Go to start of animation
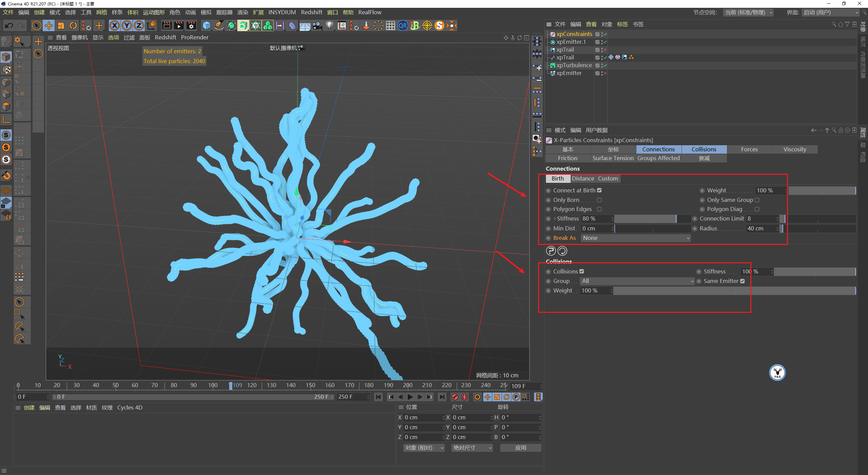 [378, 397]
